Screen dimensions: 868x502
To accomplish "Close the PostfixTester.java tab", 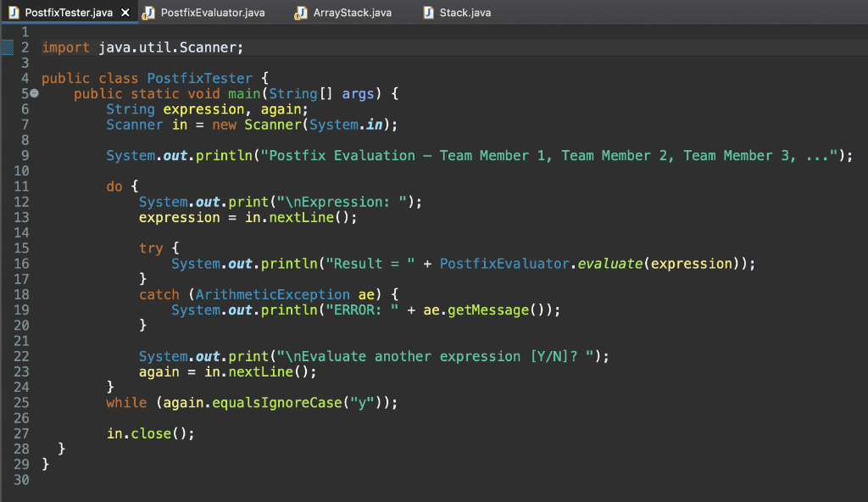I will 125,12.
